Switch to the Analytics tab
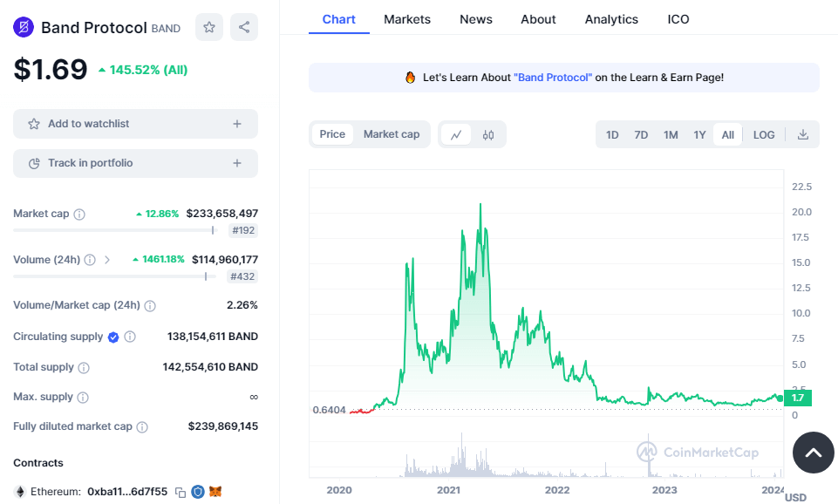The width and height of the screenshot is (838, 504). point(611,19)
